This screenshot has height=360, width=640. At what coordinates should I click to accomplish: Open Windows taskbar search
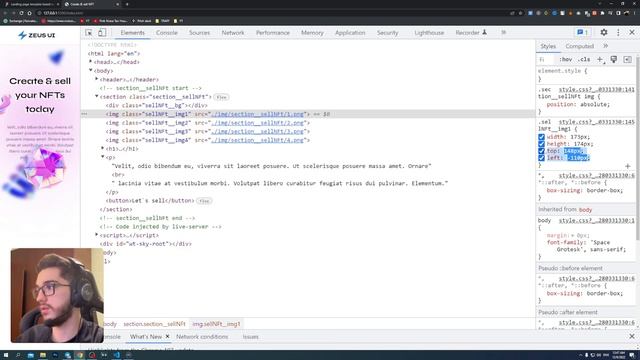18,355
